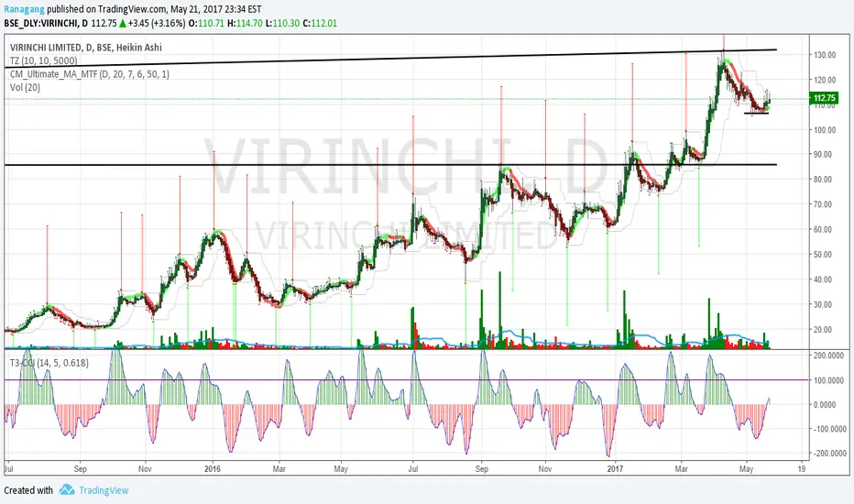854x504 pixels.
Task: Click the 70.00 price axis label
Action: [x=825, y=204]
